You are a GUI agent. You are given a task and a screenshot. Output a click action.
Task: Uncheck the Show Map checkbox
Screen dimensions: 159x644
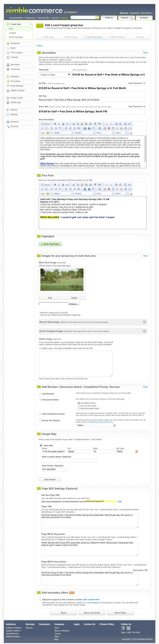pos(41,446)
